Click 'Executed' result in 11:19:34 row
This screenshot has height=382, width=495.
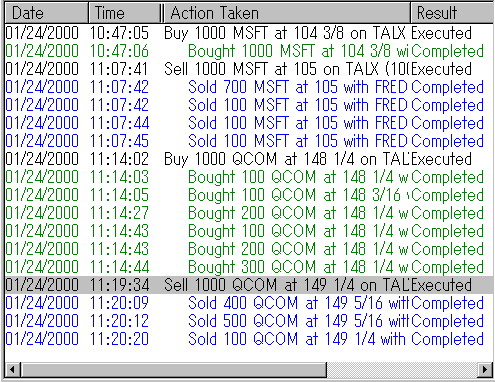pos(441,285)
